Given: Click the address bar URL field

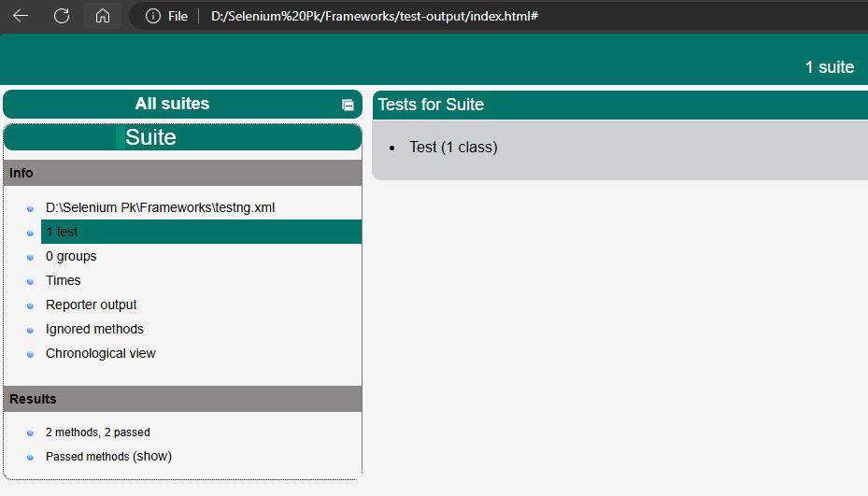Looking at the screenshot, I should tap(375, 16).
